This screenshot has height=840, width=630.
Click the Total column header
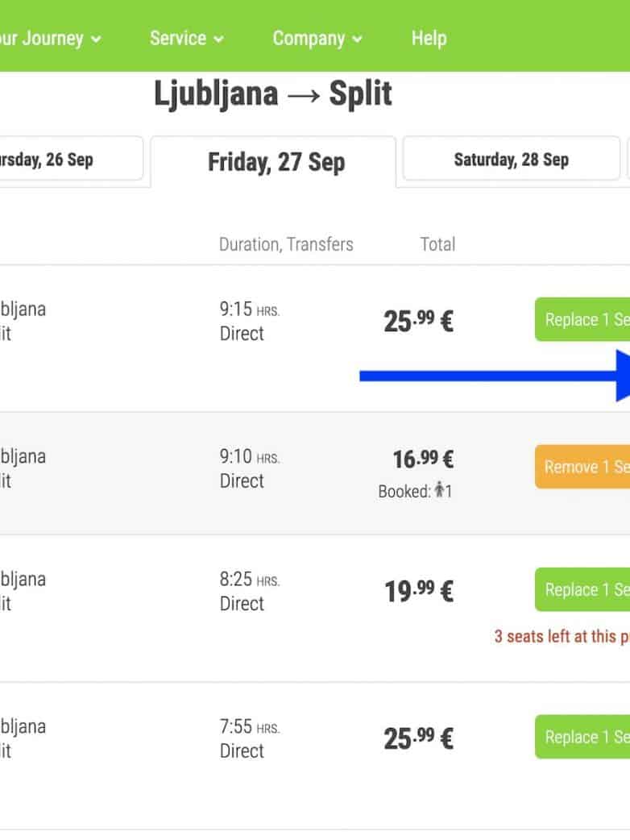click(x=437, y=244)
